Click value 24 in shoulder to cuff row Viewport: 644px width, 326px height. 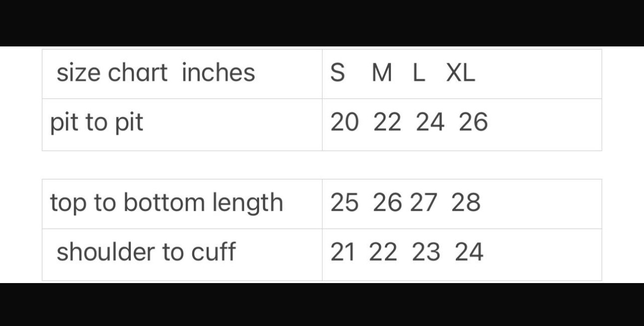tap(469, 252)
